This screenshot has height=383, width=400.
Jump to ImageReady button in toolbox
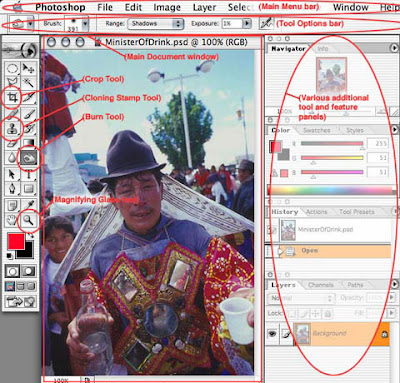[20, 302]
